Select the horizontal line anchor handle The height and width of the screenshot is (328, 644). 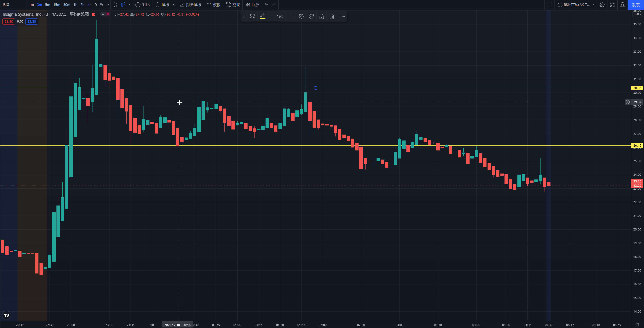pos(316,88)
